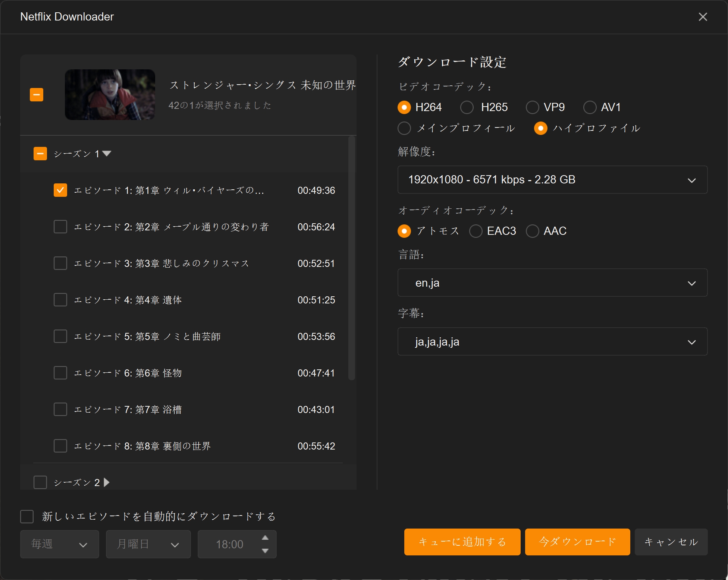Click the duration 00:51:25
The image size is (728, 580).
point(316,300)
